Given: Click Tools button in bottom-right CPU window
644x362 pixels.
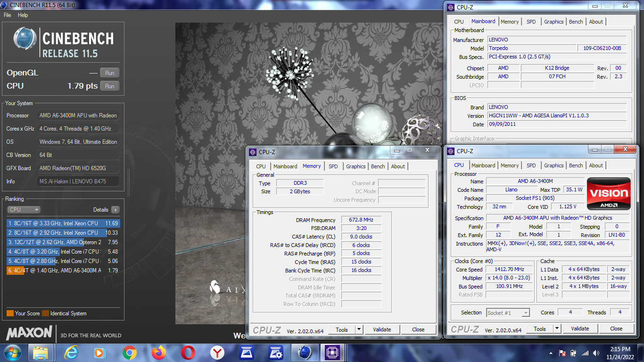Looking at the screenshot, I should (540, 329).
